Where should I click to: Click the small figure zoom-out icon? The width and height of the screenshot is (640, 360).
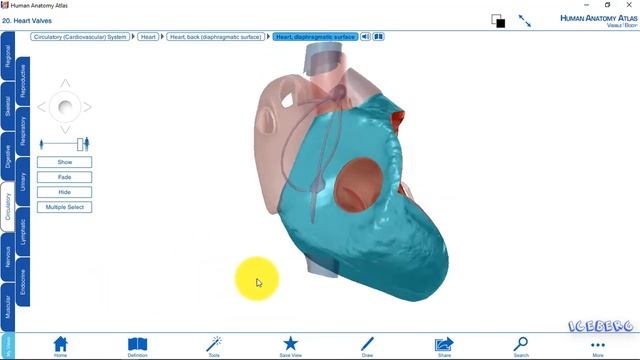41,144
